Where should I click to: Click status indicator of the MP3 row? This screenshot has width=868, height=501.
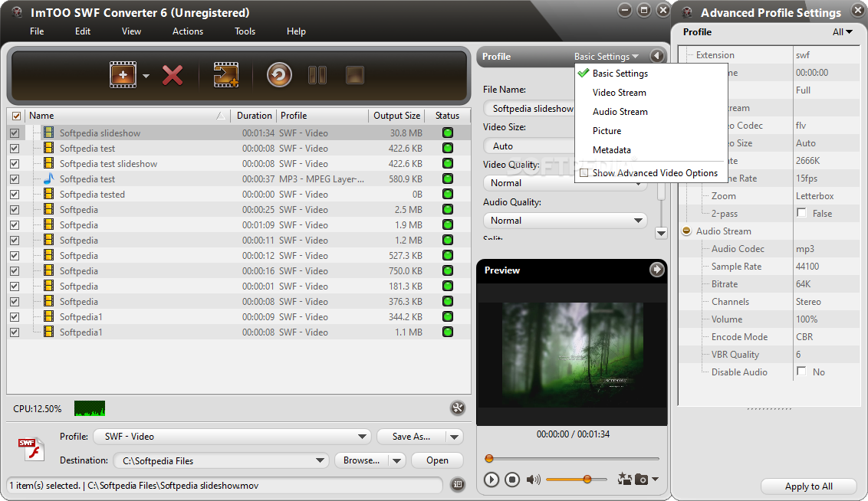[x=447, y=178]
